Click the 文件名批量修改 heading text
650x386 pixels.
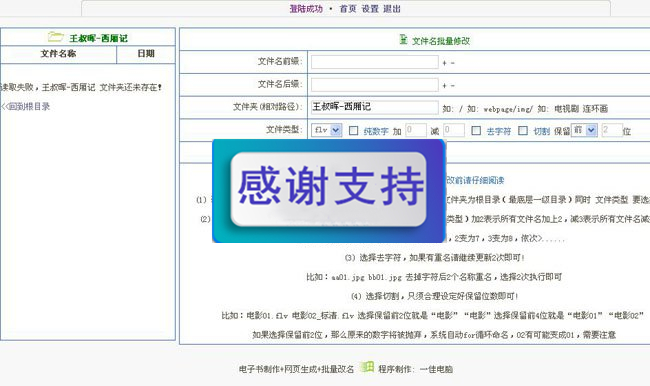441,41
